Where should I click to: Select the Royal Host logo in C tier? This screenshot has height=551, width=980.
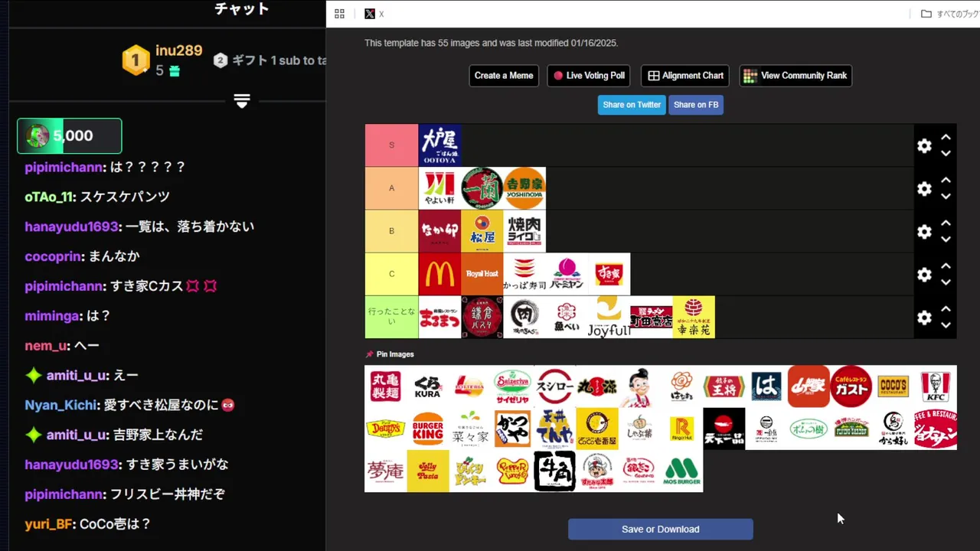482,274
